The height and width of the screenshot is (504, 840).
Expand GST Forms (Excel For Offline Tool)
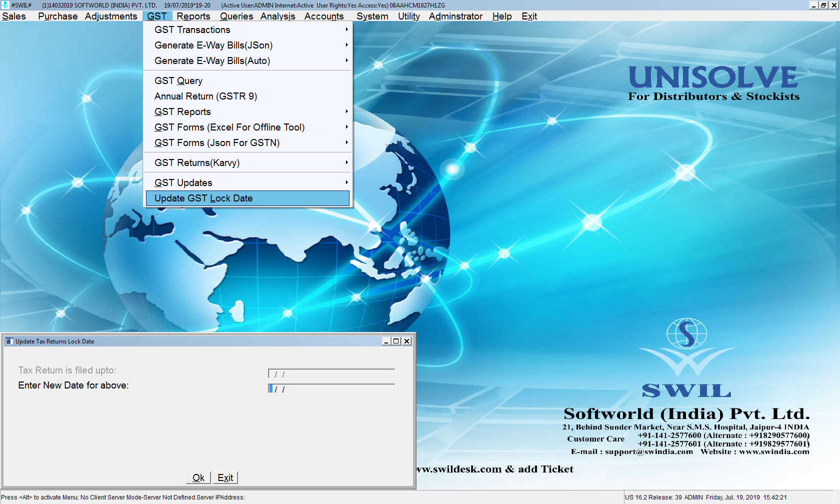point(247,127)
